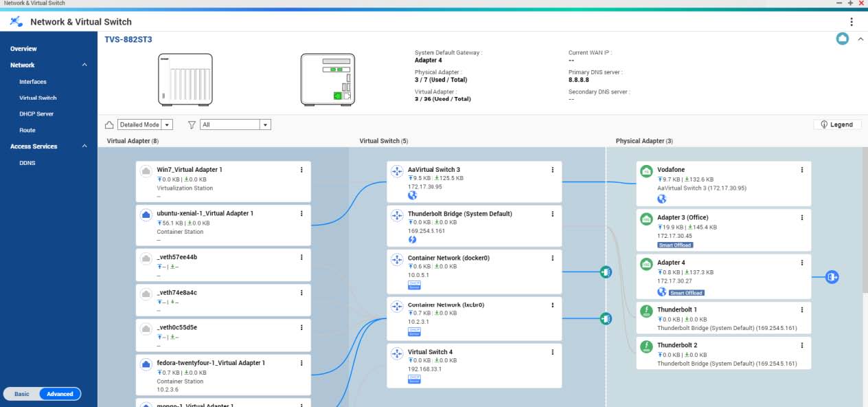
Task: Click the green Vodafone adapter icon
Action: pos(646,171)
